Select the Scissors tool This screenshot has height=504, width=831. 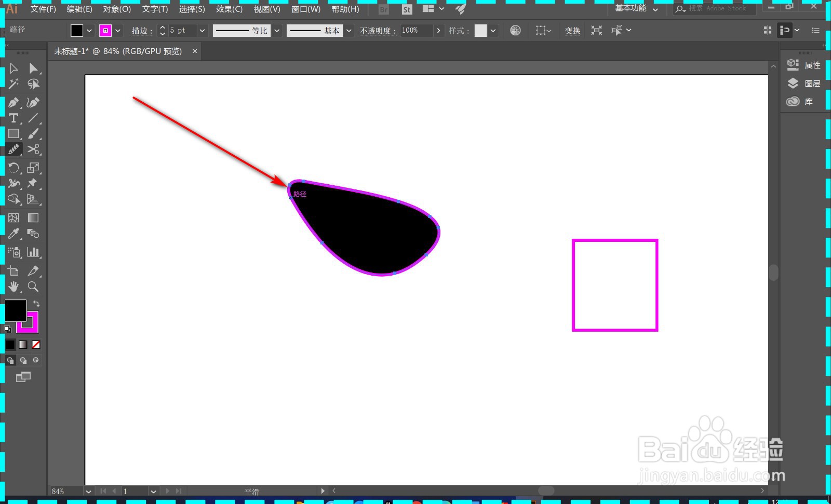tap(33, 149)
